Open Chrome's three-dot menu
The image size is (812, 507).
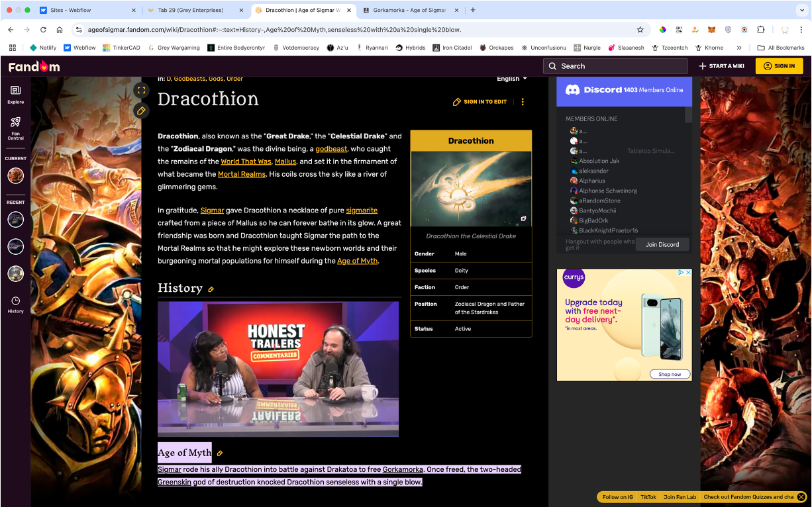click(801, 30)
